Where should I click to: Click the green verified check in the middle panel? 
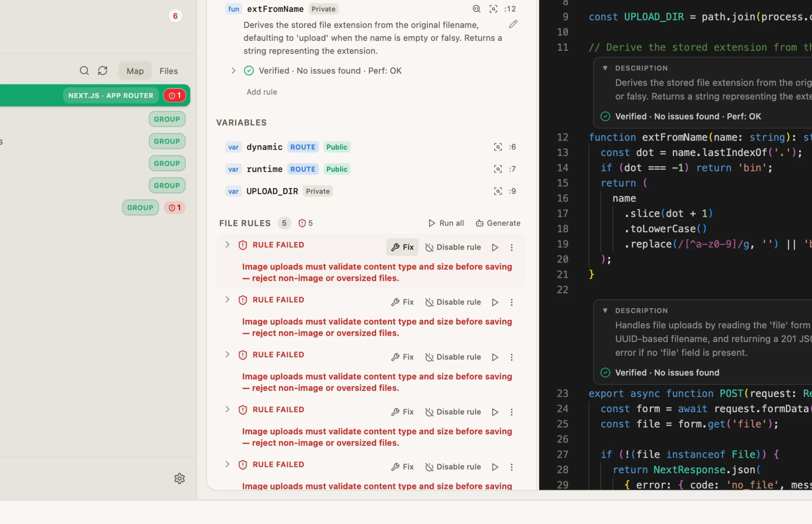(249, 71)
